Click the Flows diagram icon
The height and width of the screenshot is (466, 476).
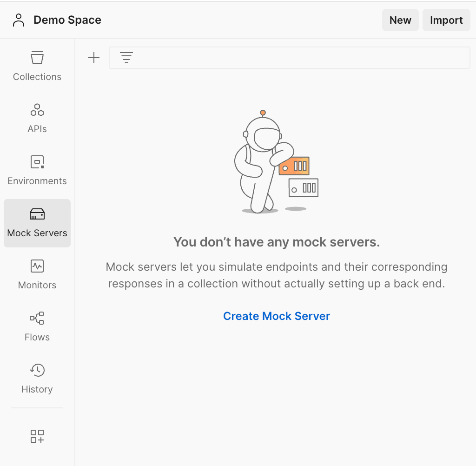coord(37,319)
